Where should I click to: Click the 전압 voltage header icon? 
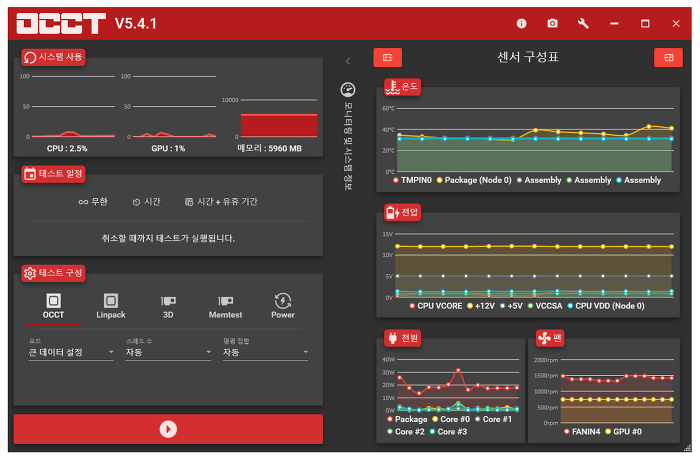392,212
